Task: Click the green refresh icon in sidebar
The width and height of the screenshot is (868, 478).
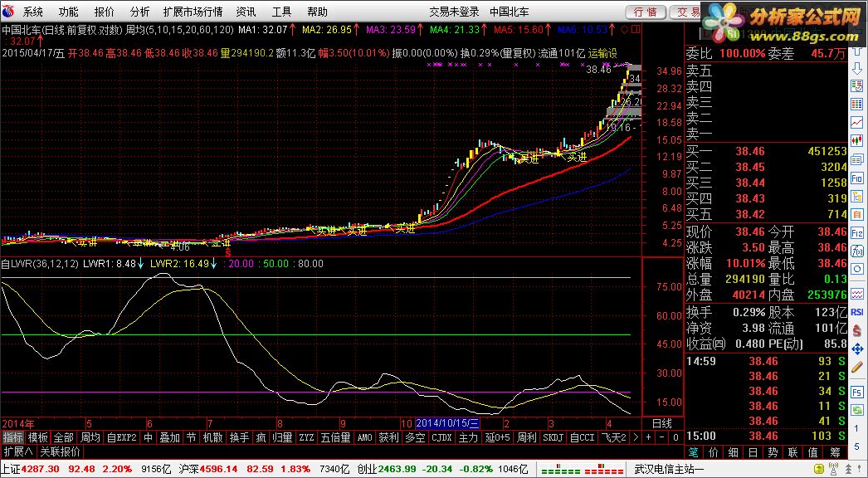Action: [857, 410]
